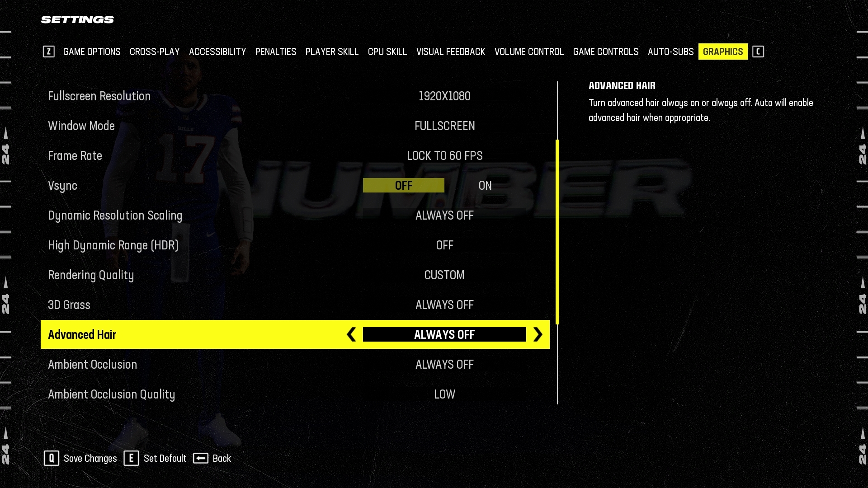Enable Vsync ON option

click(485, 185)
